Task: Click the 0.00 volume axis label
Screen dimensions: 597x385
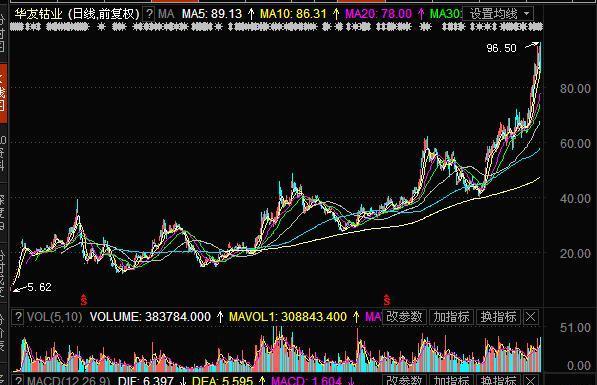Action: pyautogui.click(x=579, y=366)
